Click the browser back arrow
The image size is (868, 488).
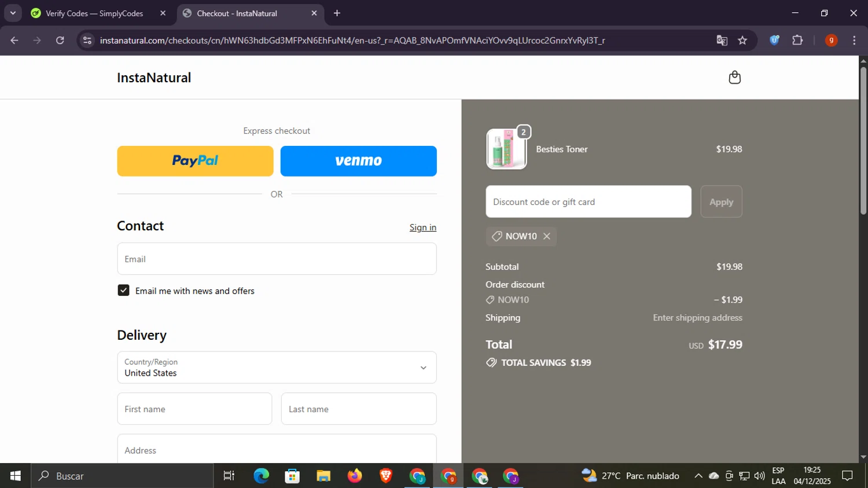coord(14,40)
